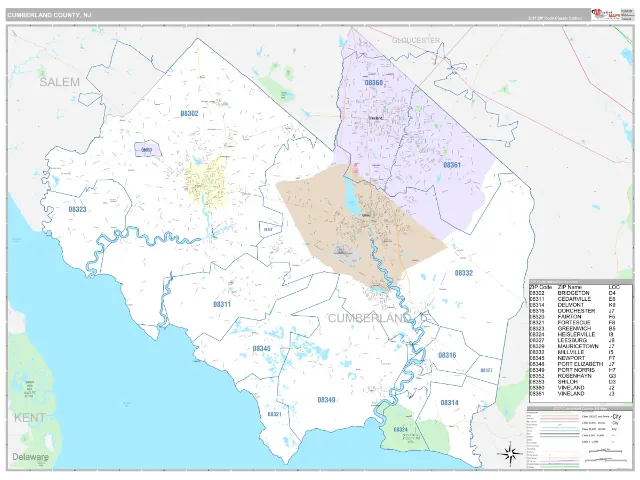Click the Delaware state label
Screen dimensions: 640x480
tap(31, 457)
